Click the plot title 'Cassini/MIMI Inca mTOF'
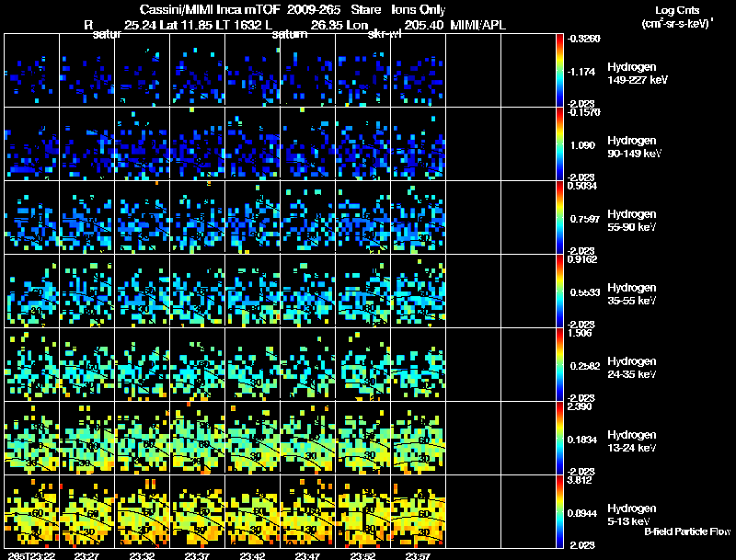 pyautogui.click(x=210, y=10)
